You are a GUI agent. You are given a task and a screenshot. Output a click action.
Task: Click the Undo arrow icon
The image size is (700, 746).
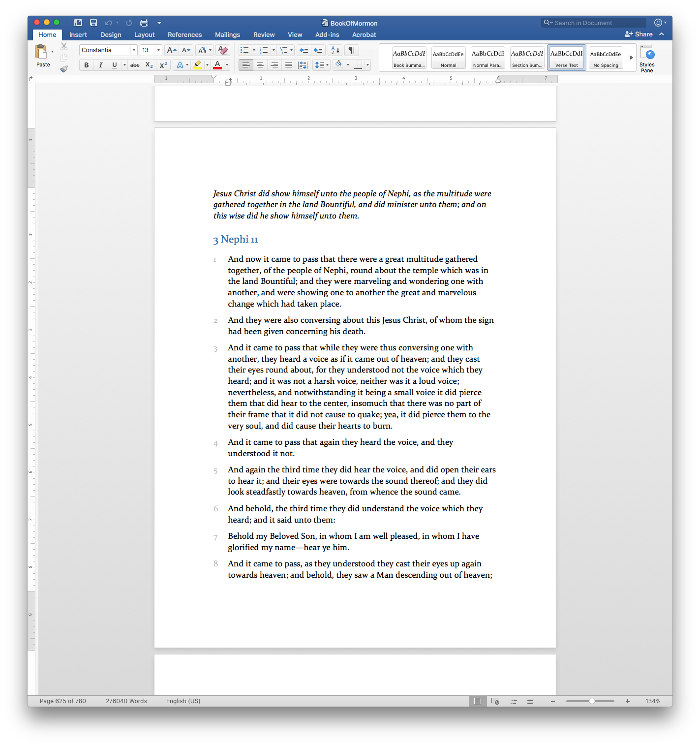[x=108, y=23]
